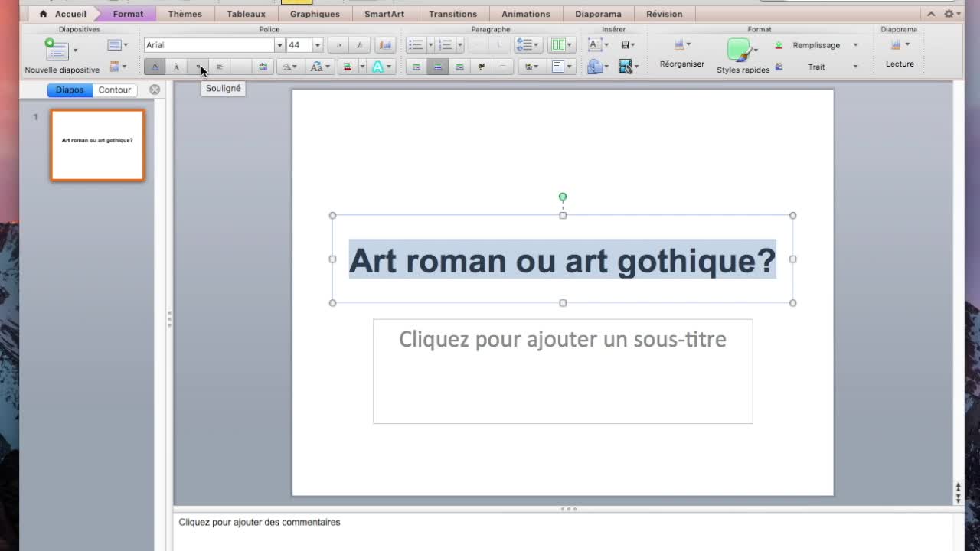Toggle bold formatting in Police group
Screen dimensions: 980x551
click(155, 67)
